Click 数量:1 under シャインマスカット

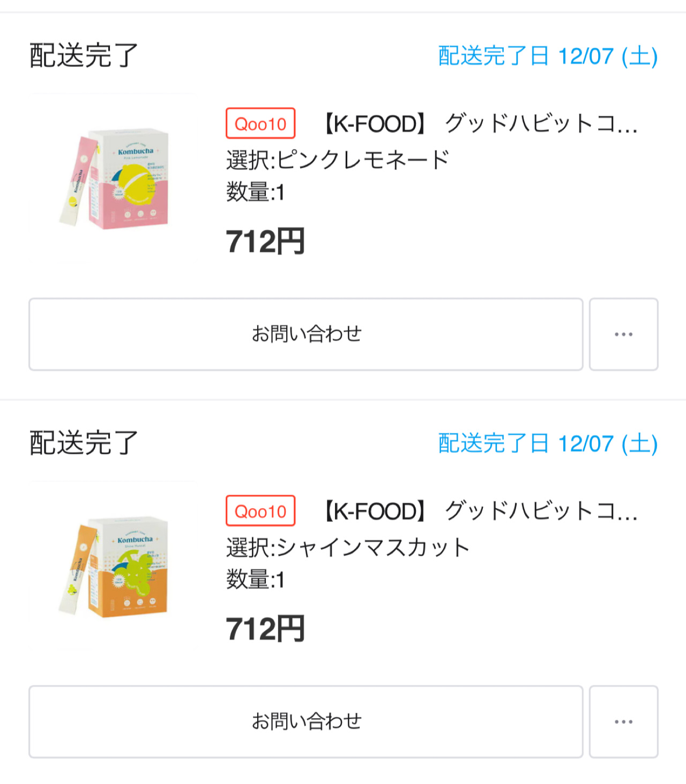tap(255, 579)
